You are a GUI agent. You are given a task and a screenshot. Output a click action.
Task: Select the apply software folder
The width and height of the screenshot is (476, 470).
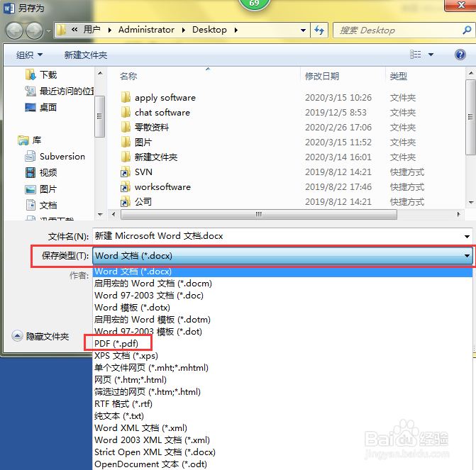[x=158, y=98]
